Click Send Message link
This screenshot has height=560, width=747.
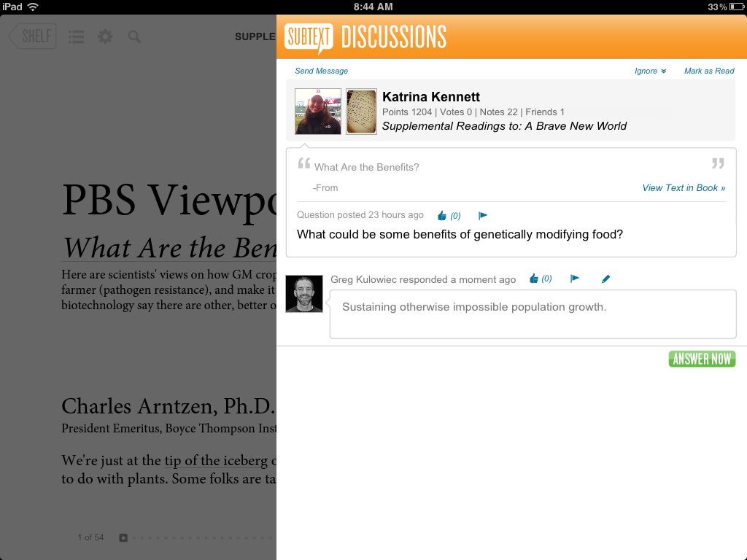click(x=321, y=71)
